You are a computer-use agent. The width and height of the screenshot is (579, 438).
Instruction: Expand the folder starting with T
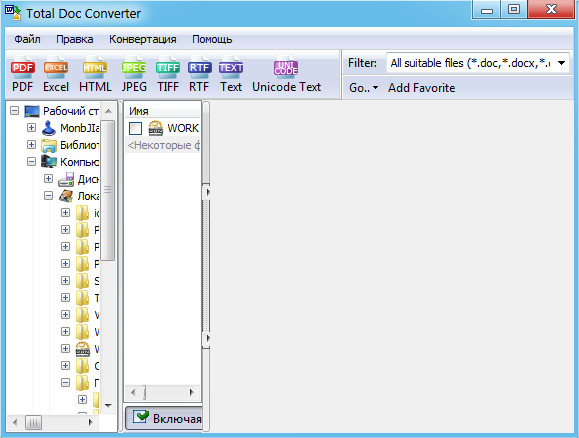[x=65, y=297]
